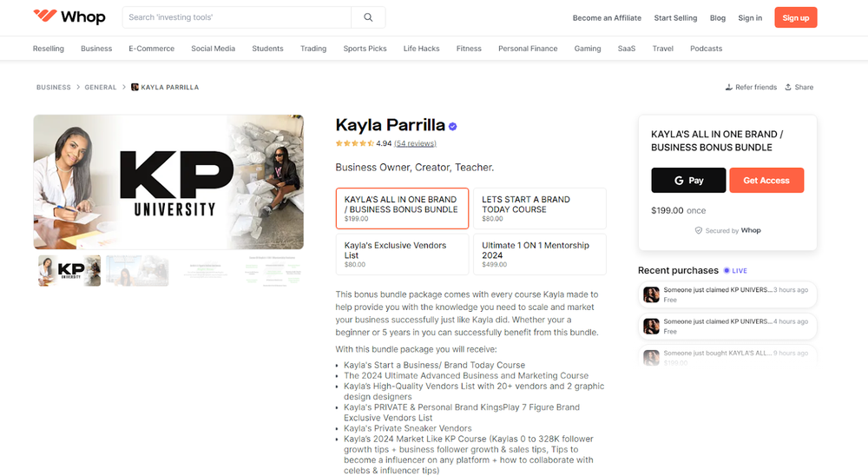
Task: Click the first recent purchase avatar
Action: (x=651, y=295)
